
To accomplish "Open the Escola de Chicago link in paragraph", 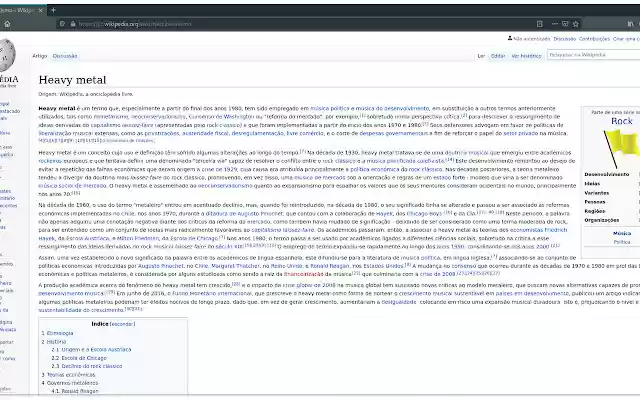I will click(x=194, y=238).
